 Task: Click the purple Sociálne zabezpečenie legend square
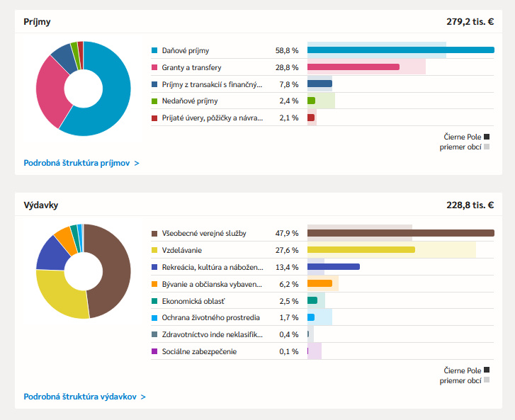pyautogui.click(x=154, y=351)
